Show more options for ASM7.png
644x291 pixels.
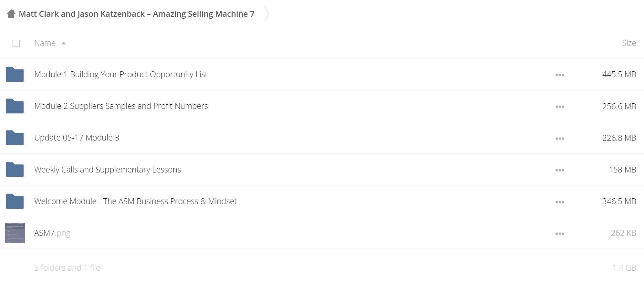pyautogui.click(x=560, y=234)
